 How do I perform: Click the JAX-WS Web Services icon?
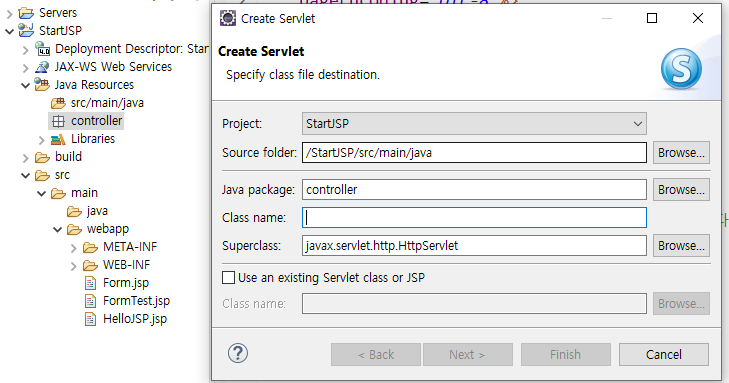coord(42,67)
